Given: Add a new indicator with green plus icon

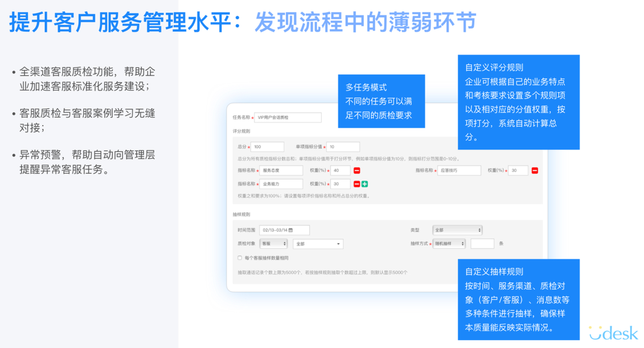Looking at the screenshot, I should 364,183.
